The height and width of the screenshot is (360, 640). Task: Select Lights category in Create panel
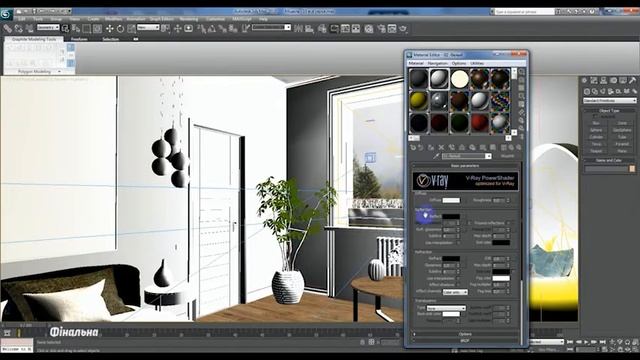point(602,91)
